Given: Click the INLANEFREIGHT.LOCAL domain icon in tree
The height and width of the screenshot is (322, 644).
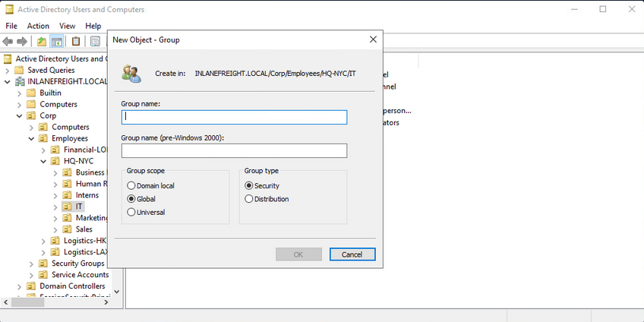Looking at the screenshot, I should point(19,81).
